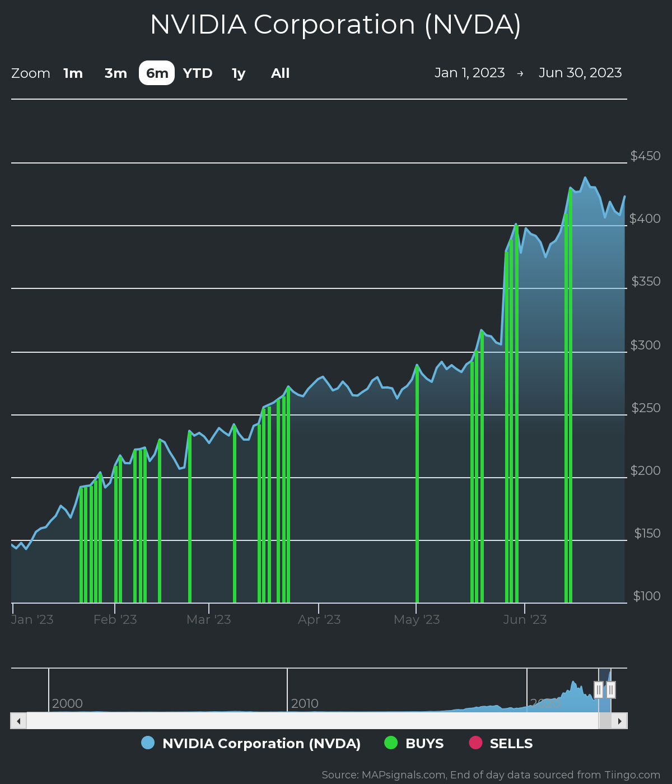
Task: Click the $450 price axis label
Action: [645, 156]
